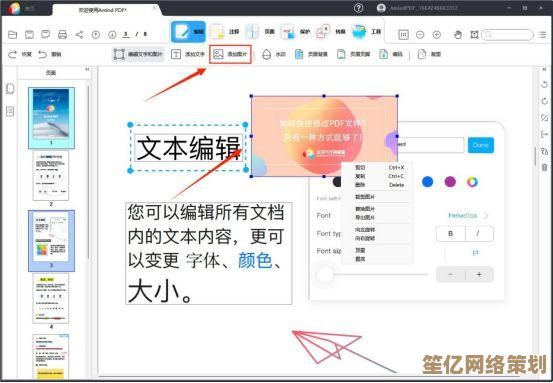Select the 添加文字 add text tool
This screenshot has height=383, width=553.
[x=188, y=54]
